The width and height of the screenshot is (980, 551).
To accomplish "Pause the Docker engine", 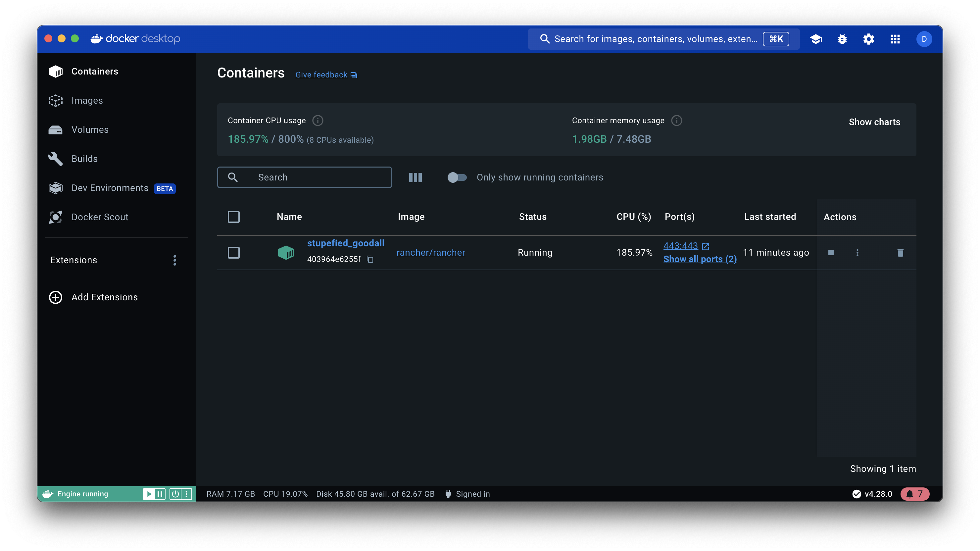I will (160, 494).
